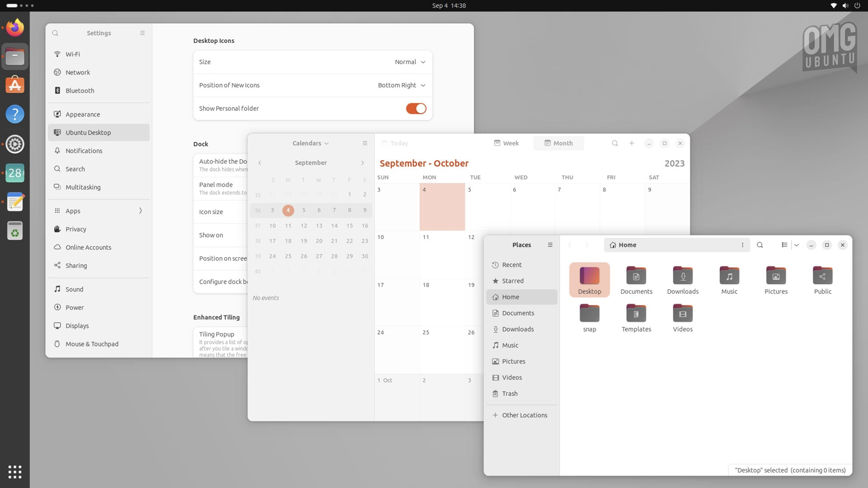Launch Firefox from the dock

coord(15,27)
